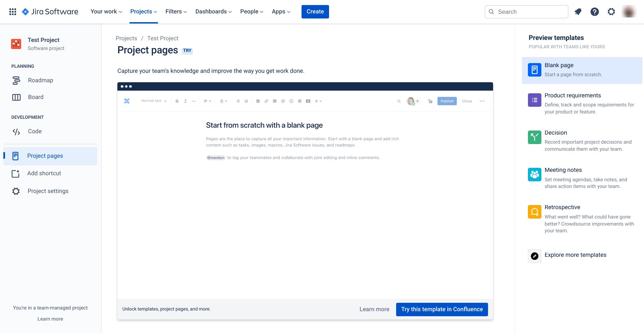The image size is (644, 333).
Task: Click the find magnifier icon in preview
Action: [x=399, y=101]
